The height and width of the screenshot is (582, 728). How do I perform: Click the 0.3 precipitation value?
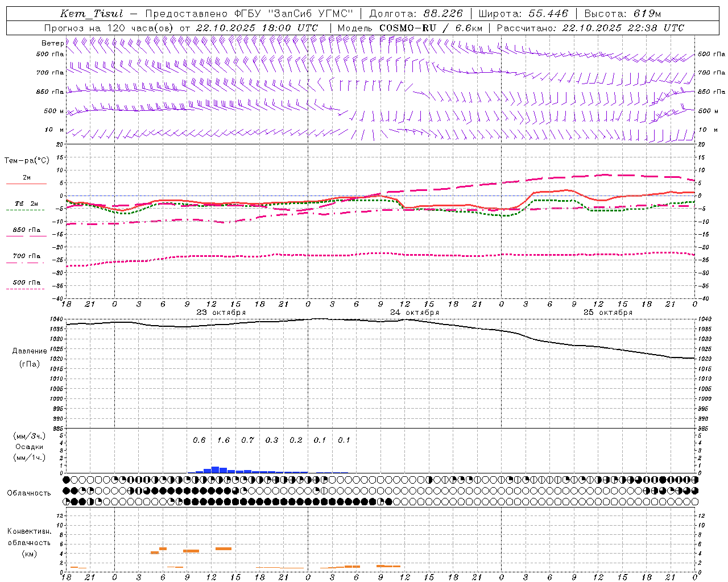pyautogui.click(x=272, y=440)
